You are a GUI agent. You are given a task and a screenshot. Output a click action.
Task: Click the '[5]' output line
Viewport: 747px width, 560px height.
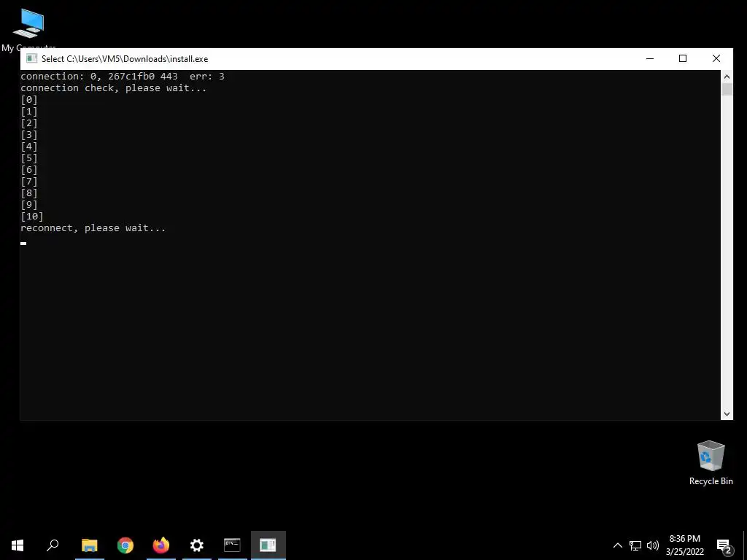(29, 158)
